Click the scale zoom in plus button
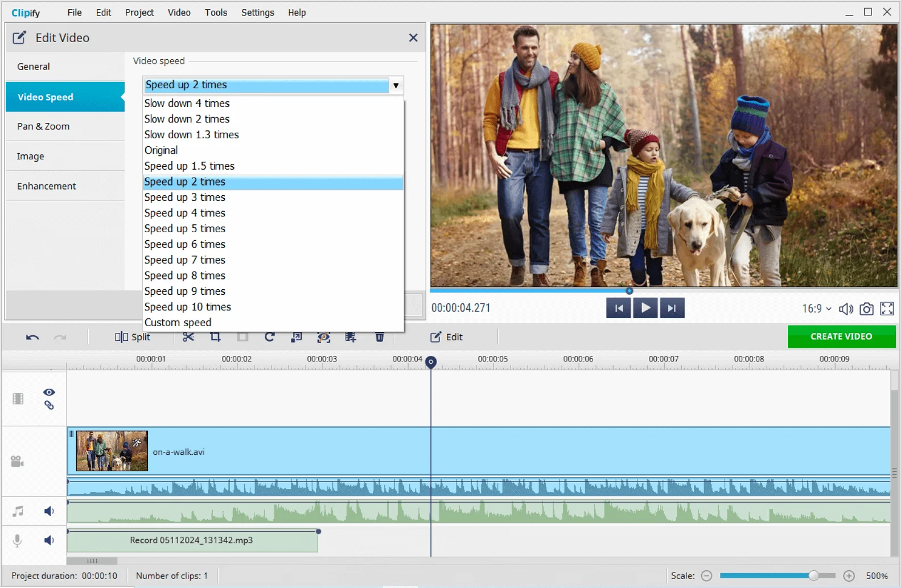The width and height of the screenshot is (901, 588). (849, 576)
